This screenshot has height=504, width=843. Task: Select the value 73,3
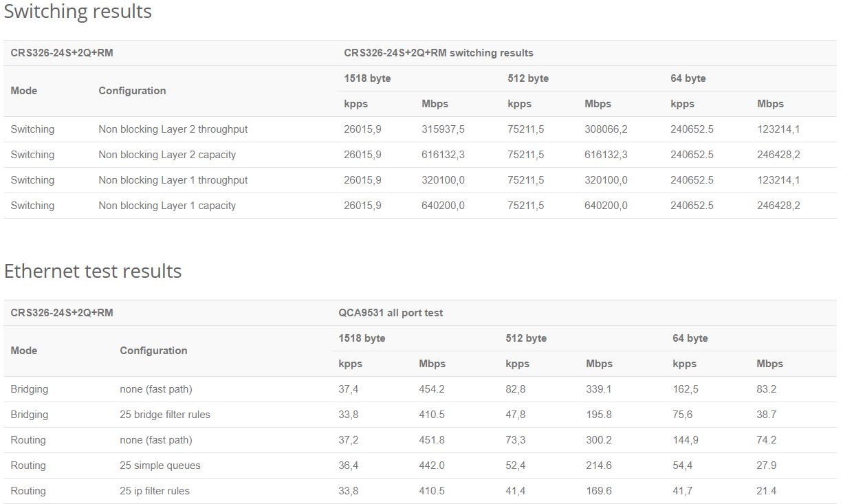coord(516,440)
